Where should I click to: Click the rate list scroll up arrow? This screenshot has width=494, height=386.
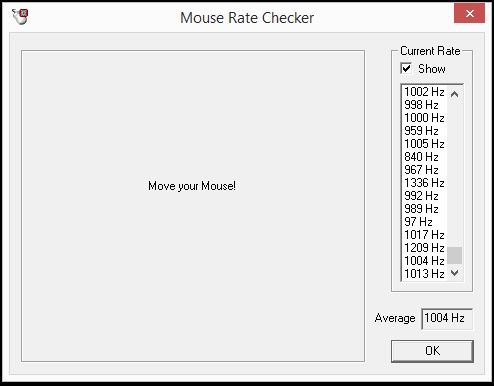click(454, 94)
